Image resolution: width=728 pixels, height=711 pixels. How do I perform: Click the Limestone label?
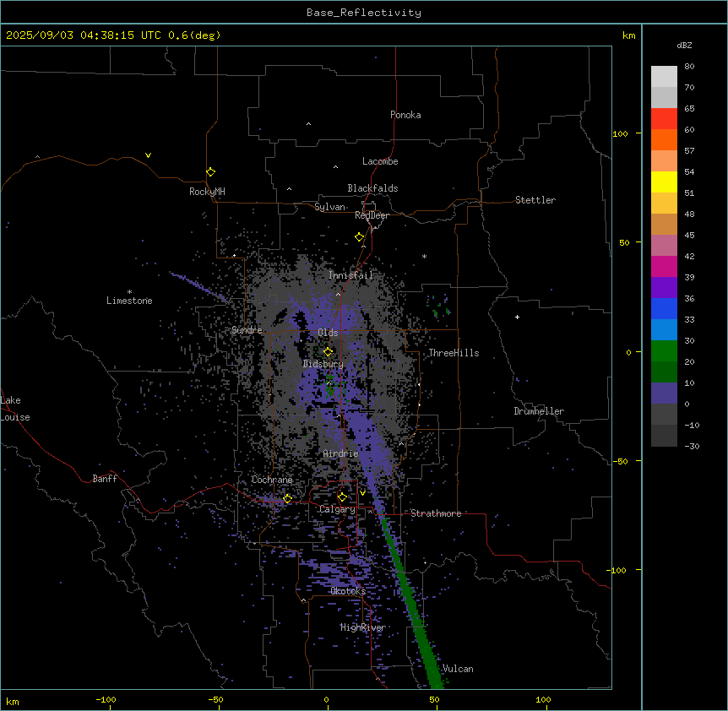[129, 301]
